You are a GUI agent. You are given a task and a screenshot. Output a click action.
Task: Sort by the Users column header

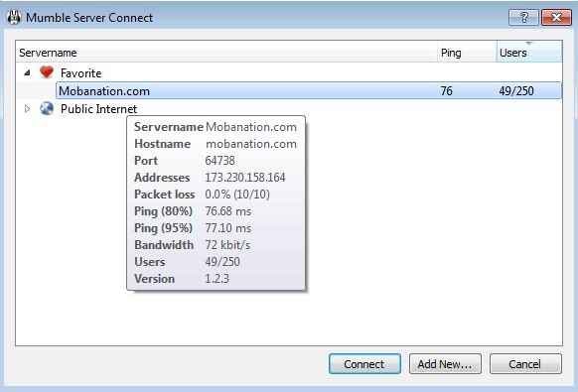(529, 53)
